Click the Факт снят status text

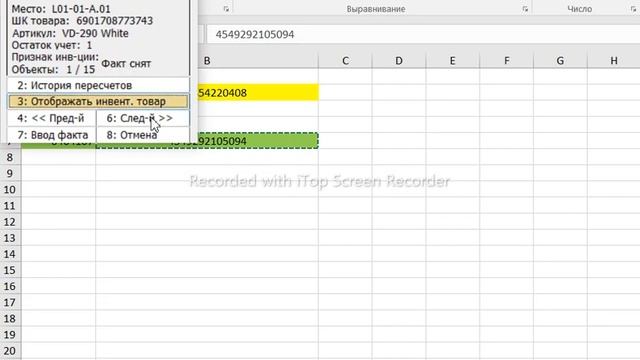(126, 64)
